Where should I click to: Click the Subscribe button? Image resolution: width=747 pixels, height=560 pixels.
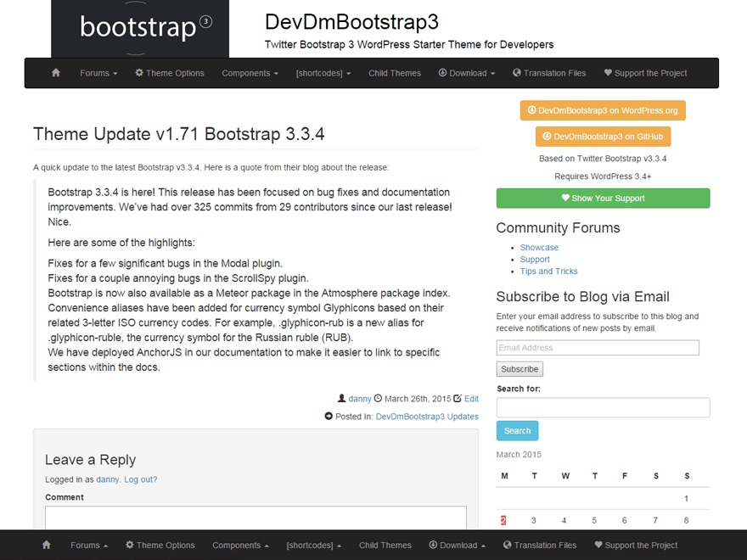[x=520, y=369]
